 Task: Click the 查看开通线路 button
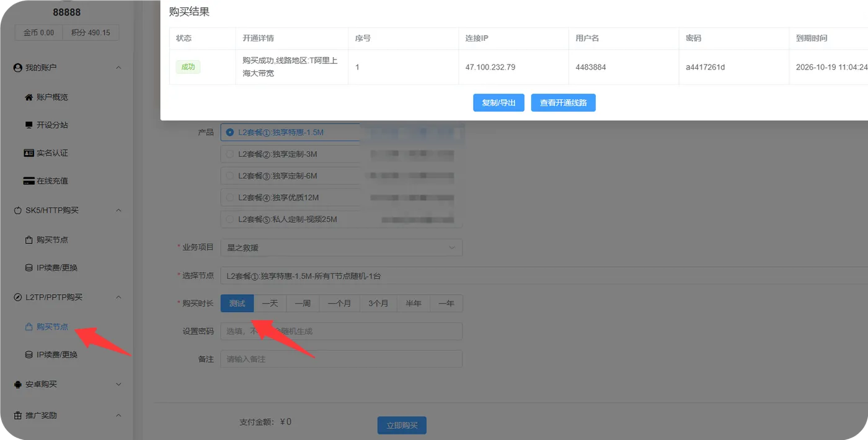564,102
